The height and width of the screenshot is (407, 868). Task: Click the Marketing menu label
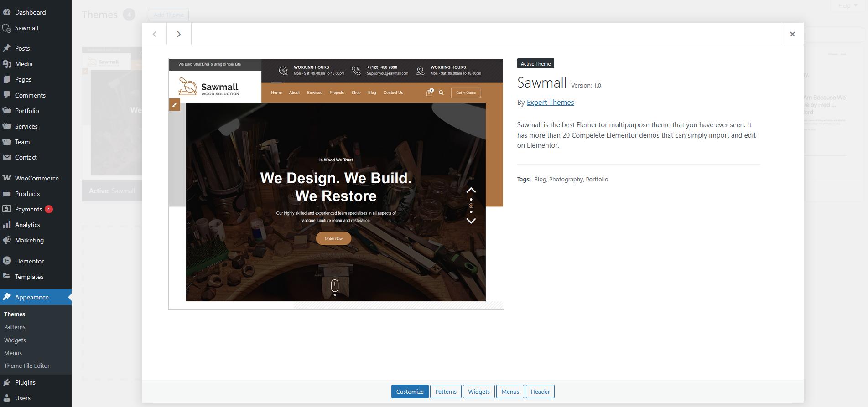click(x=29, y=240)
